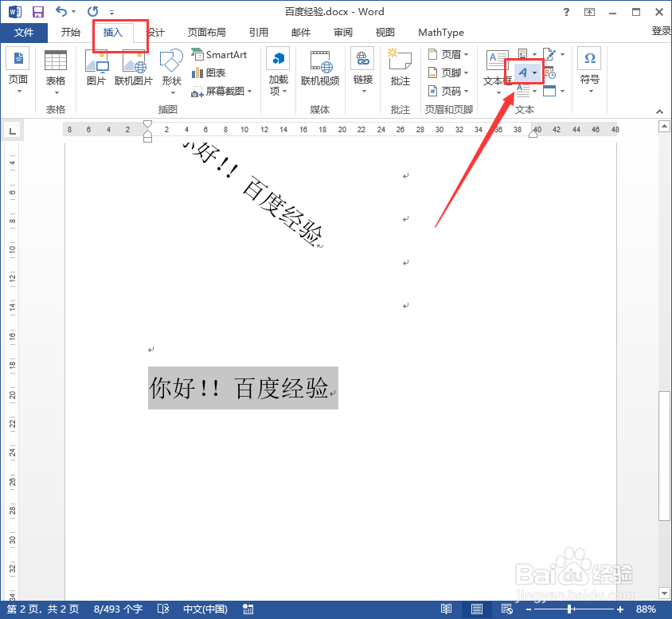Viewport: 672px width, 619px height.
Task: Click the tab selector L icon beside the ruler
Action: click(x=13, y=131)
